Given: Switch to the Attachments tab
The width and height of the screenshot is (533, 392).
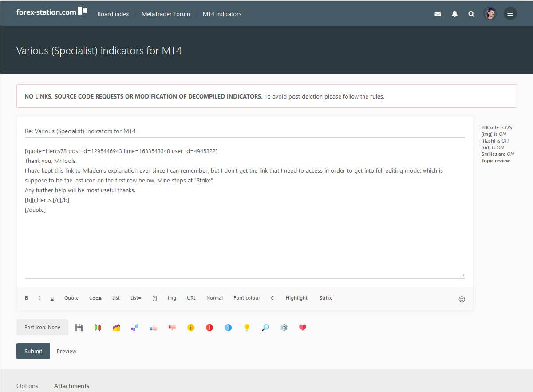Looking at the screenshot, I should (71, 386).
